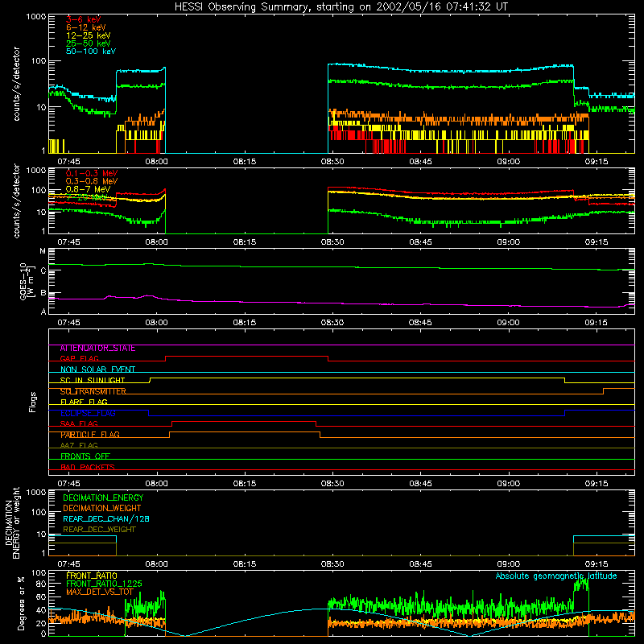
Task: Select the FLARE_FLAG label
Action: point(84,402)
